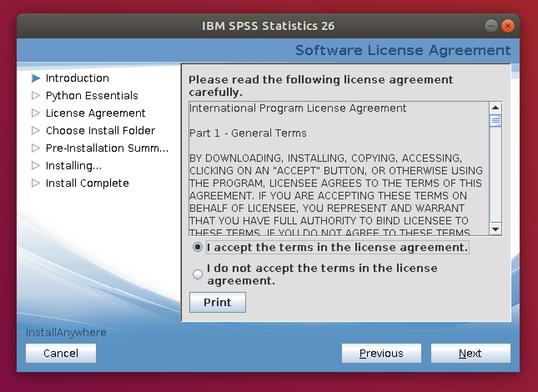Click the 'I accept the terms' label text
This screenshot has width=538, height=392.
[337, 247]
